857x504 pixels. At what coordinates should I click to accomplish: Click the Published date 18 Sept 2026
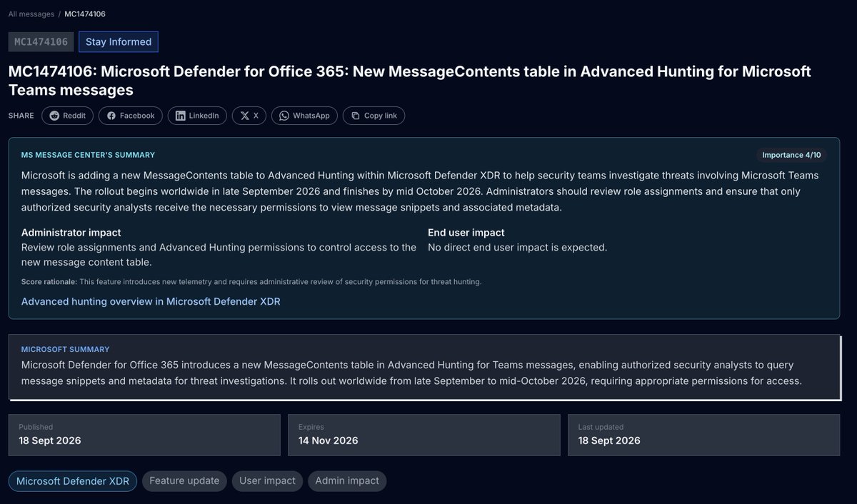[50, 440]
